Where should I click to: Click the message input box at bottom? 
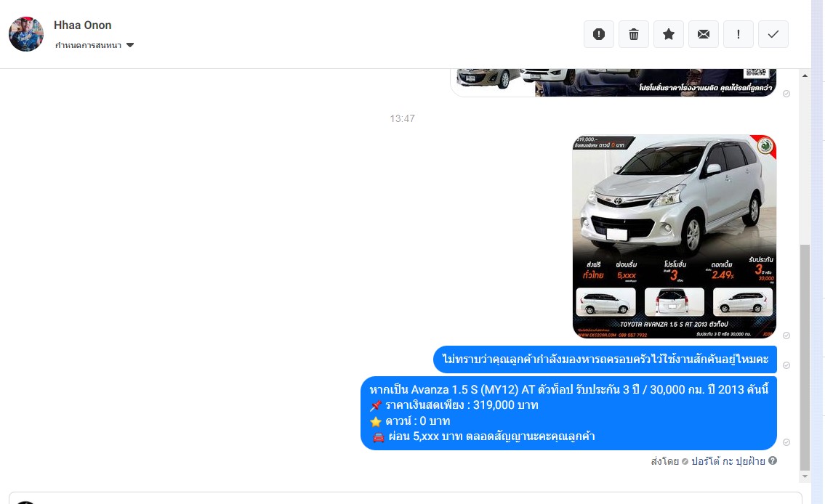(405, 498)
